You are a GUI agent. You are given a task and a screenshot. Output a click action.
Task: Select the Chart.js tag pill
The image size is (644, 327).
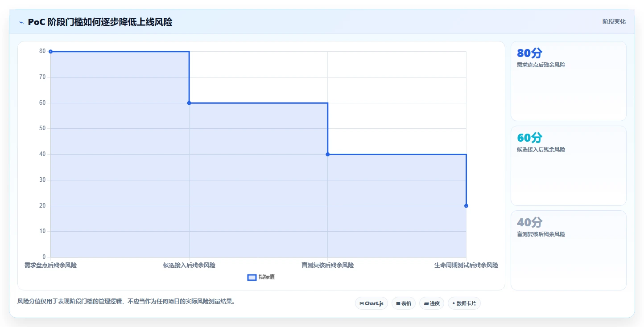372,303
